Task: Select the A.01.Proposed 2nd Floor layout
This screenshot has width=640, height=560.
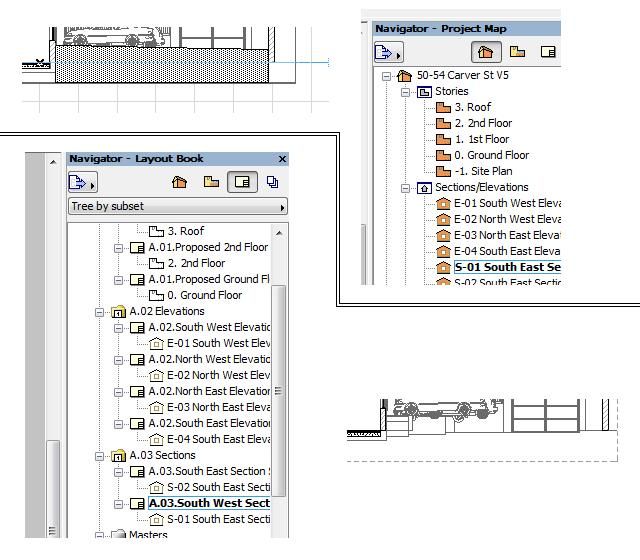Action: point(208,247)
